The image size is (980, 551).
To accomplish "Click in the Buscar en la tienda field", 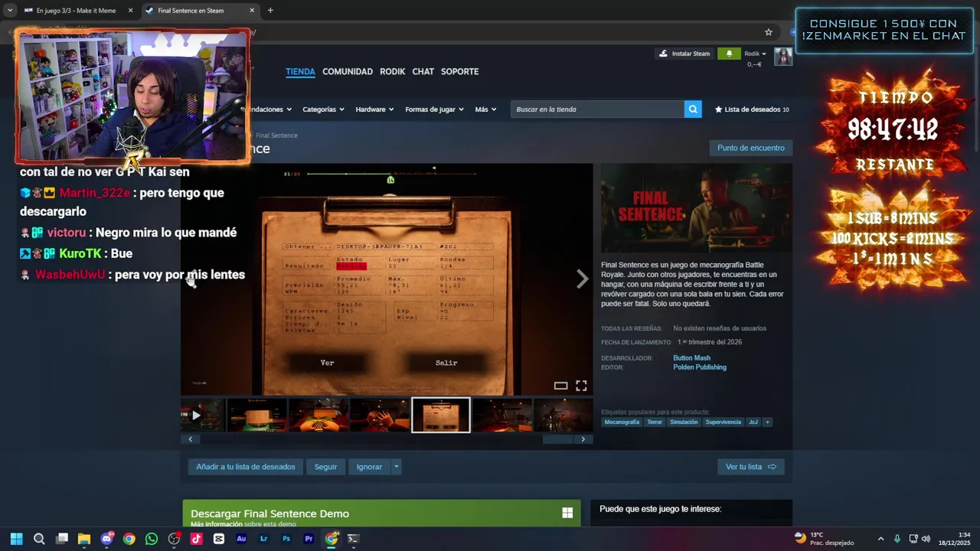I will [x=597, y=109].
